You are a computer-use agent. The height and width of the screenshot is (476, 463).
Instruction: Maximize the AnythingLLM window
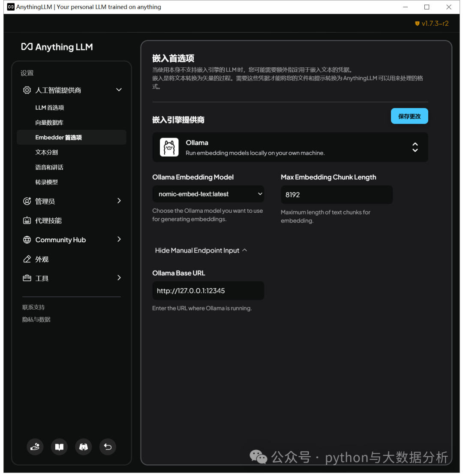(427, 7)
